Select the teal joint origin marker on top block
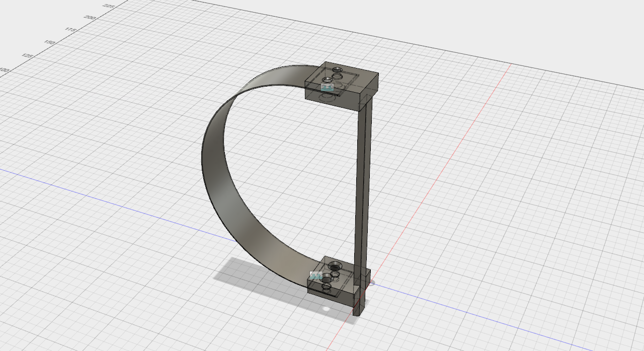644x351 pixels. 327,87
